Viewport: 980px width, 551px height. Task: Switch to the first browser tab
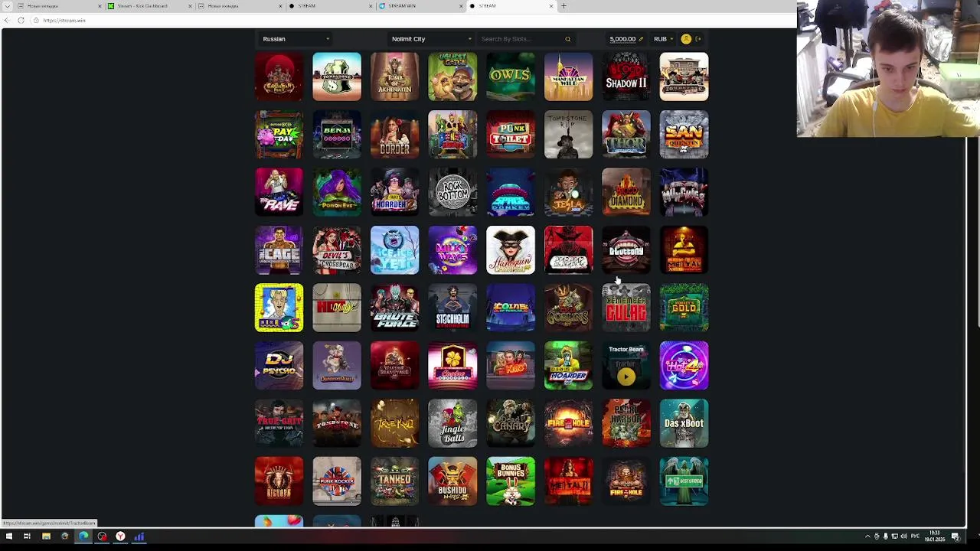click(x=57, y=6)
